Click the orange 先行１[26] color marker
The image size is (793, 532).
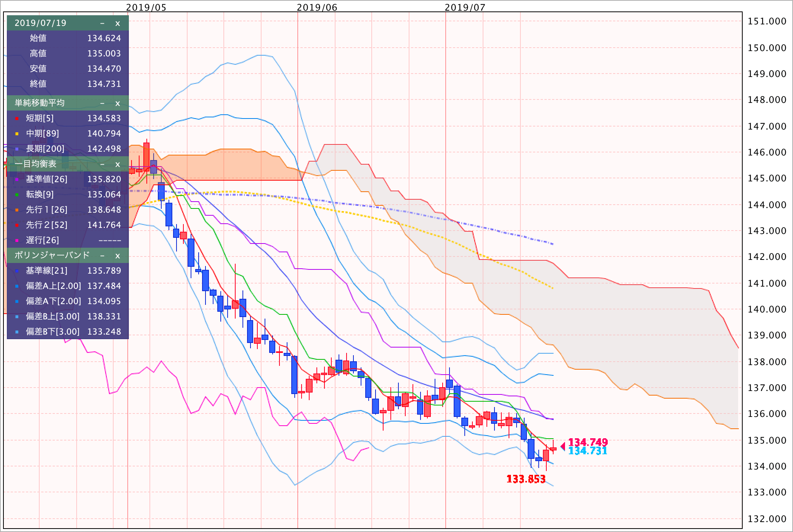point(17,210)
